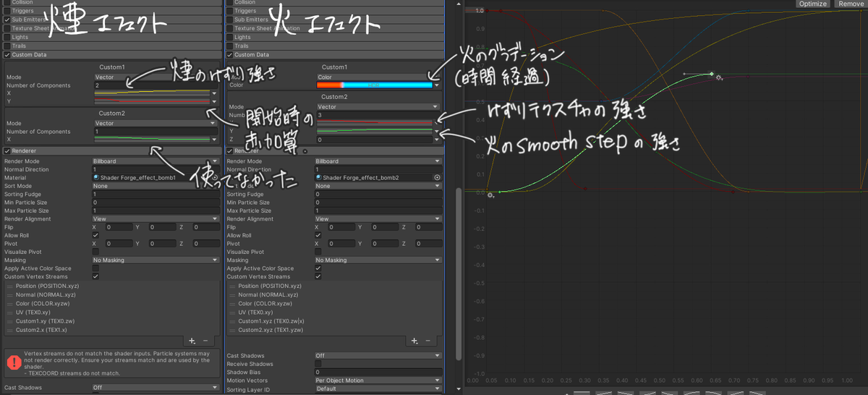Viewport: 868px width, 395px height.
Task: Toggle Receive Shadows checkbox
Action: click(318, 364)
